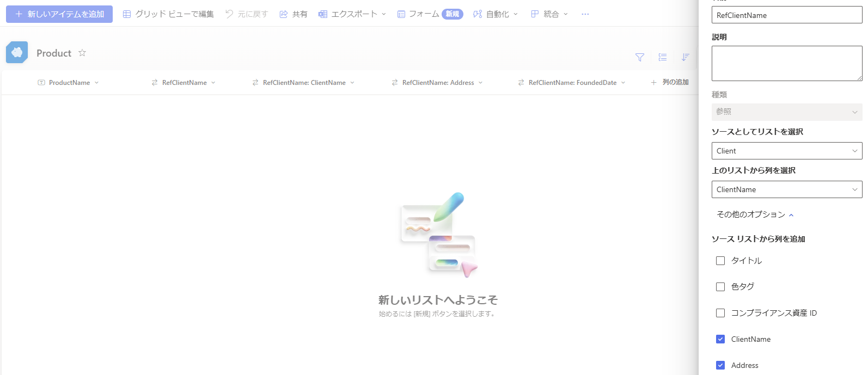Screen dimensions: 868x375
Task: Toggle the favorite star beside Product
Action: point(82,53)
